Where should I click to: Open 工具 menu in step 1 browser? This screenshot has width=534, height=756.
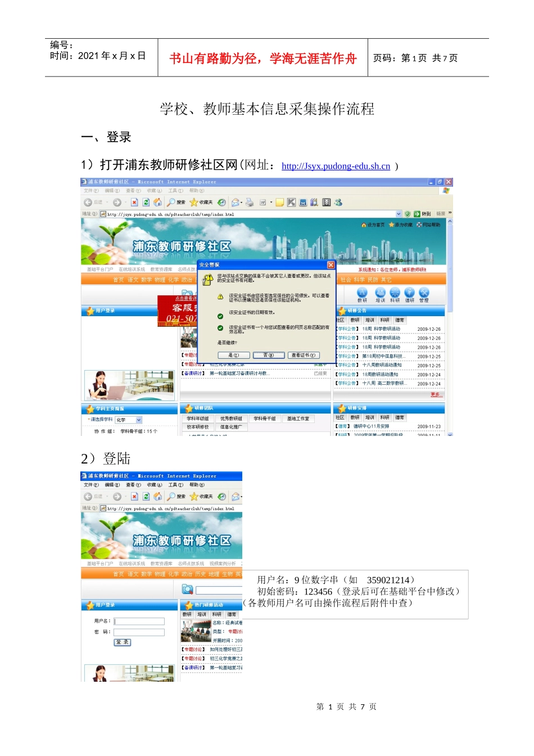[175, 191]
